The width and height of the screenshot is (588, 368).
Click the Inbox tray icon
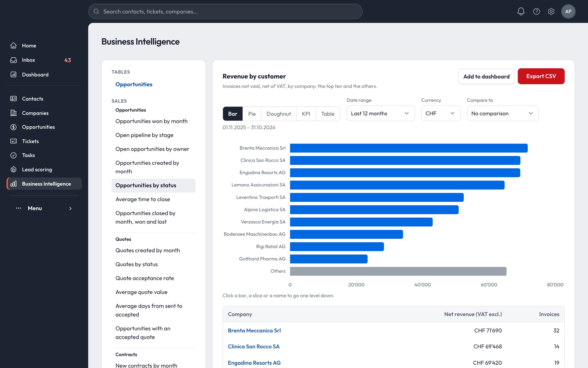(x=14, y=60)
